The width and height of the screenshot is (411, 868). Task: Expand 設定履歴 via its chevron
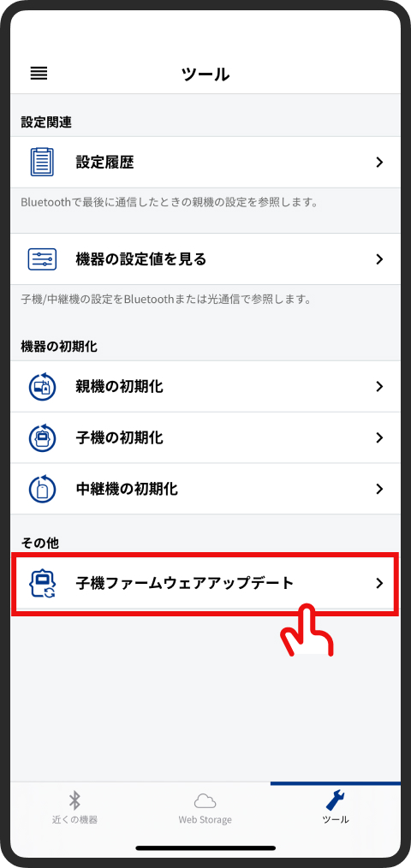click(x=379, y=162)
